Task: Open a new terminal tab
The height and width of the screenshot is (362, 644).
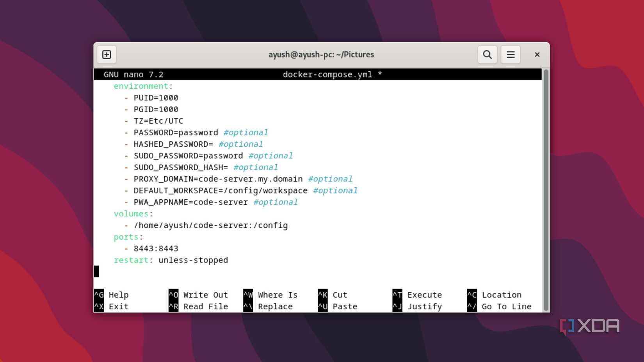Action: [106, 54]
